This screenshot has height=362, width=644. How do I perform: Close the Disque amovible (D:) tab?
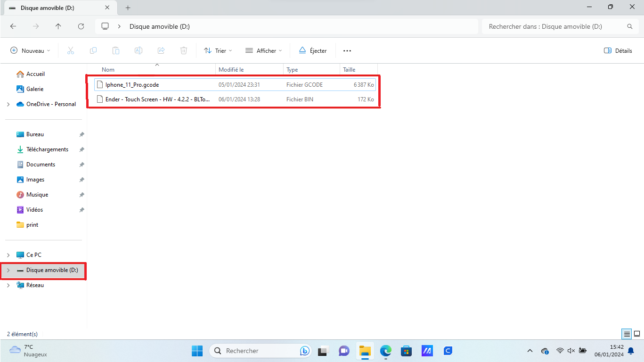pyautogui.click(x=108, y=8)
